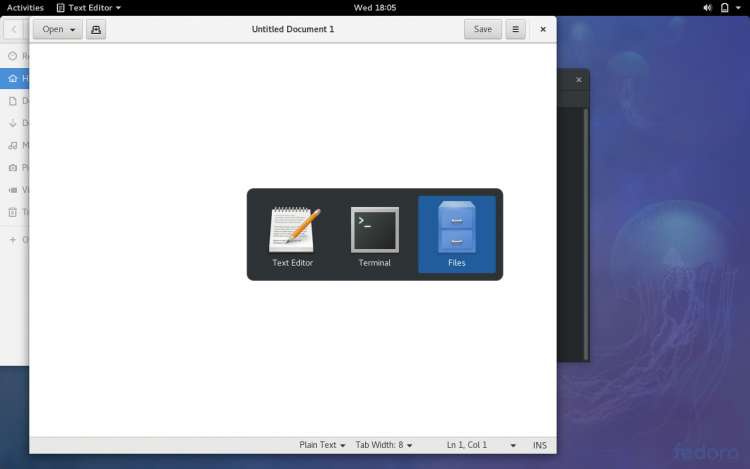Create a new document with the toolbar icon
The width and height of the screenshot is (750, 469).
click(x=96, y=29)
